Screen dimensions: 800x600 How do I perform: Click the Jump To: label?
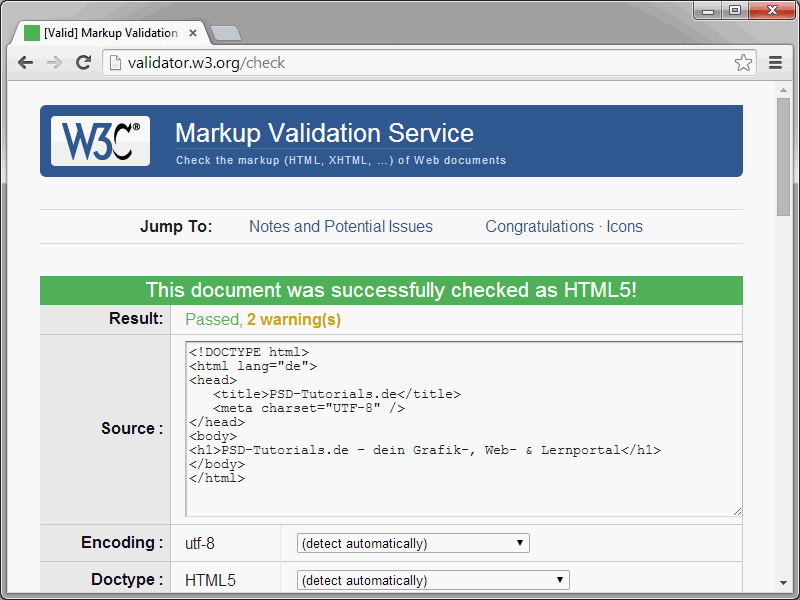click(x=176, y=227)
